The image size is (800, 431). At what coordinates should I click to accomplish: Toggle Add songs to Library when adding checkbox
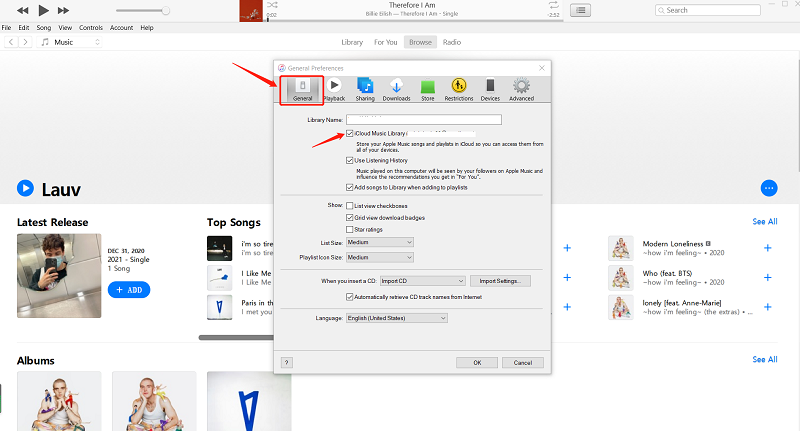point(349,187)
